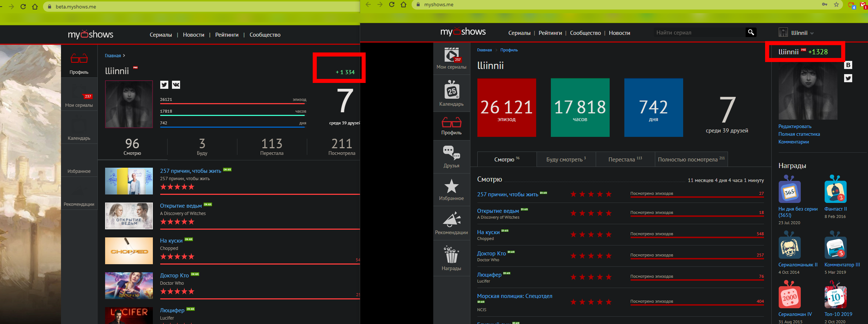
Task: Open Сериалы menu in right window
Action: 519,33
